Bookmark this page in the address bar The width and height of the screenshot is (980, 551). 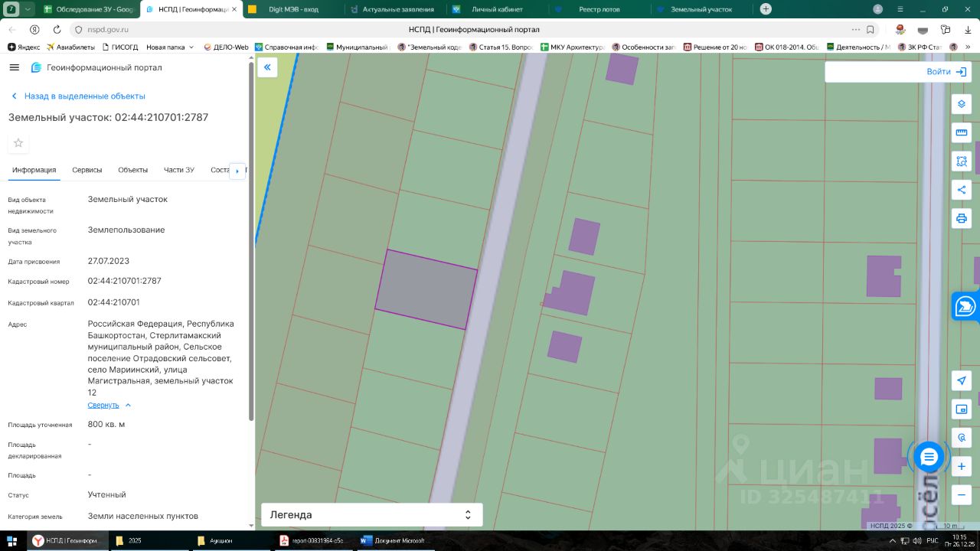coord(871,29)
